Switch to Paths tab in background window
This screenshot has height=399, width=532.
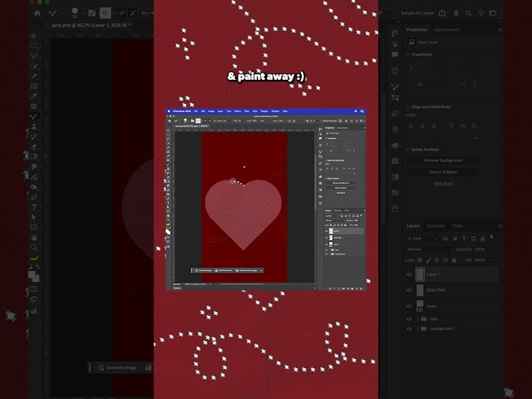[457, 226]
